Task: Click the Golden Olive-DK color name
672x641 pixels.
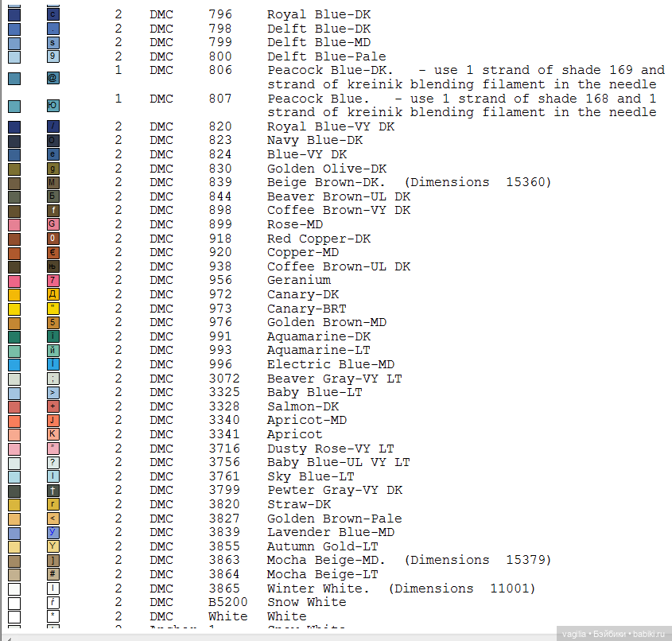Action: point(326,169)
